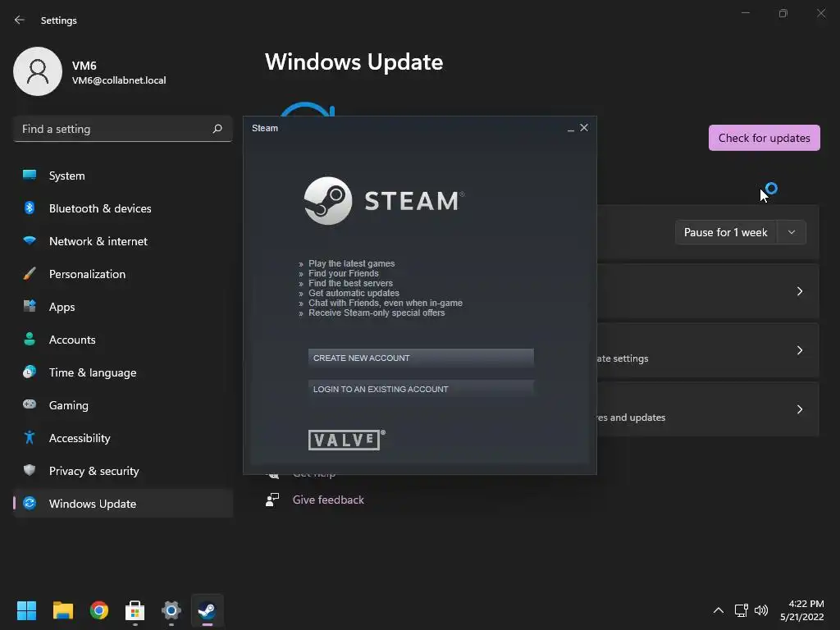Click the Bluetooth icon in sidebar
840x630 pixels.
point(30,208)
